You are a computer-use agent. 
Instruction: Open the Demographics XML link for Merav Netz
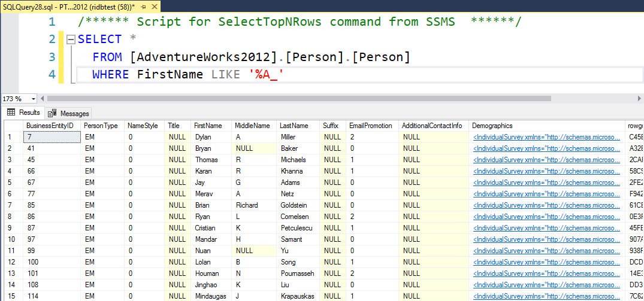click(x=546, y=194)
